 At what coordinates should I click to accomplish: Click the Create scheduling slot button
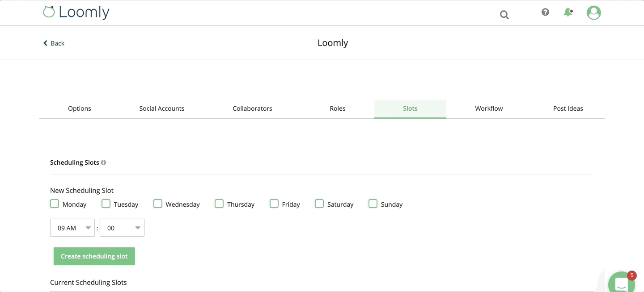[94, 256]
